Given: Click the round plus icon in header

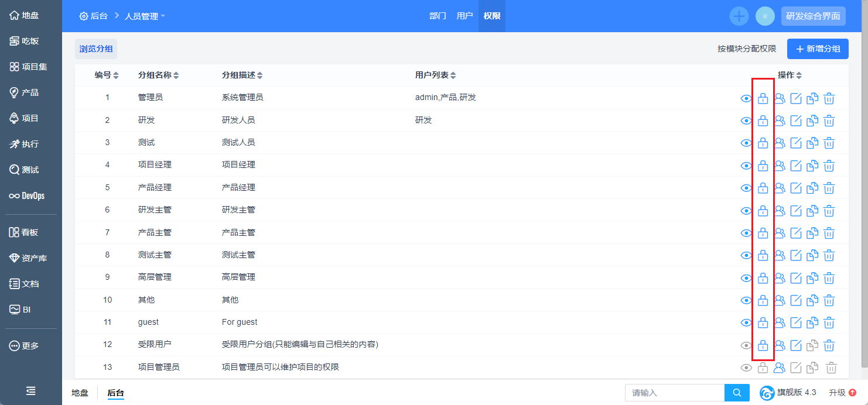Looking at the screenshot, I should [x=739, y=16].
